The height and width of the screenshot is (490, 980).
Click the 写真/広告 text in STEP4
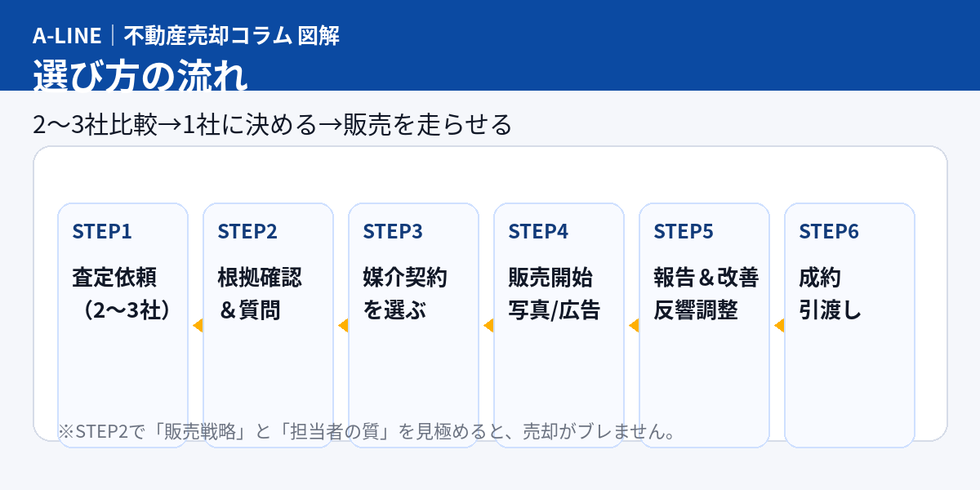point(554,310)
